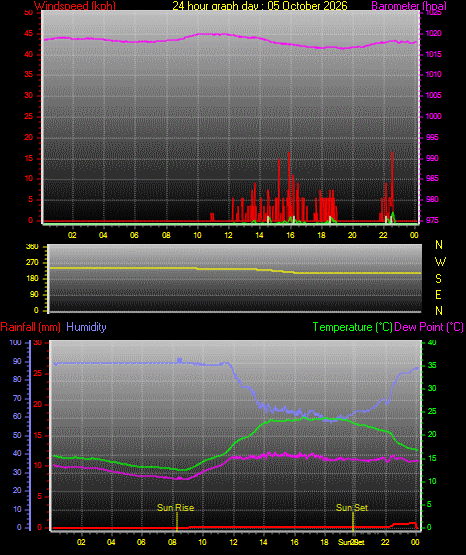Click the 20 hour label under the windspeed graph
466x555 pixels.
pyautogui.click(x=352, y=235)
